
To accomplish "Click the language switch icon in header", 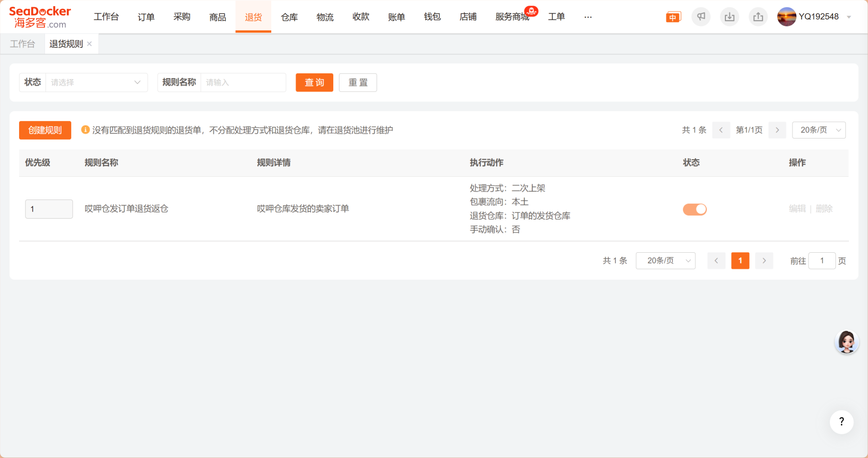I will coord(673,17).
